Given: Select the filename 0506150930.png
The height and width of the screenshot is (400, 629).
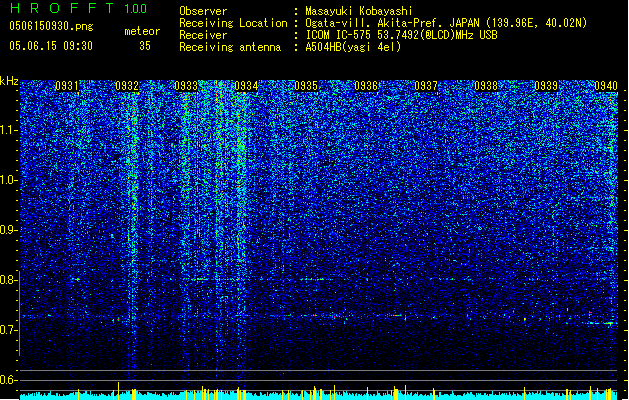Looking at the screenshot, I should click(51, 26).
